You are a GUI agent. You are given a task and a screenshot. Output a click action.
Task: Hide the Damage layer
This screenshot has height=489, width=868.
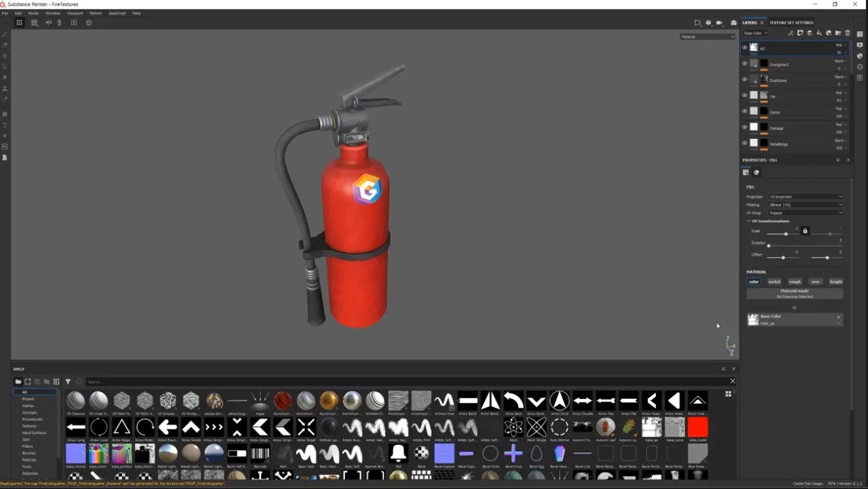click(744, 127)
